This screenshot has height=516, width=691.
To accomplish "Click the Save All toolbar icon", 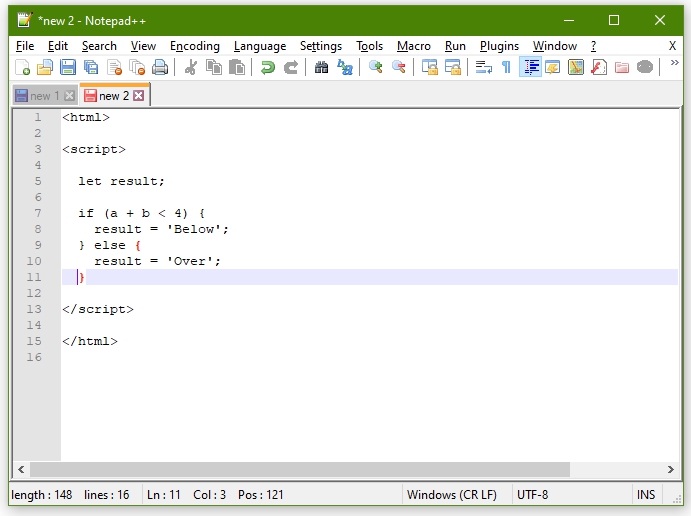I will 91,67.
